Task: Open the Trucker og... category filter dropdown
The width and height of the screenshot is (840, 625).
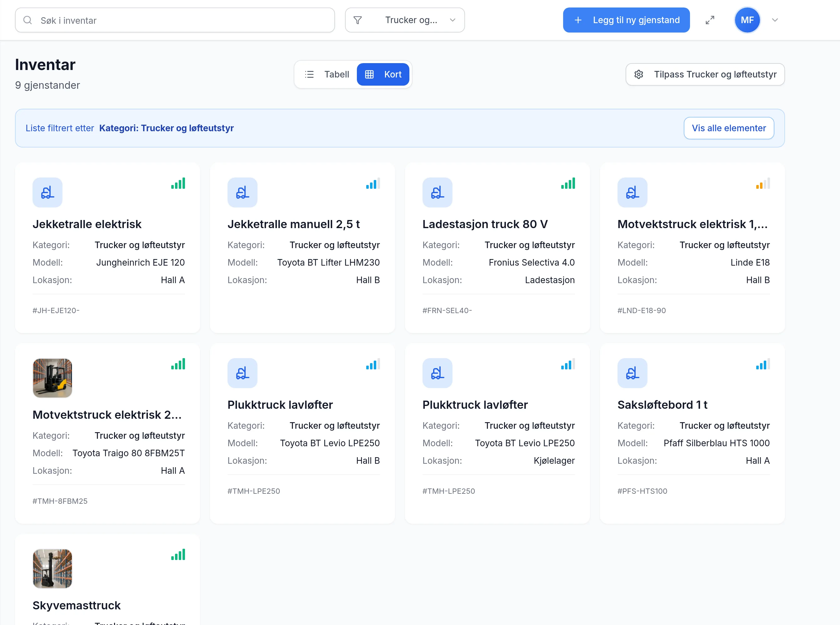Action: point(405,20)
